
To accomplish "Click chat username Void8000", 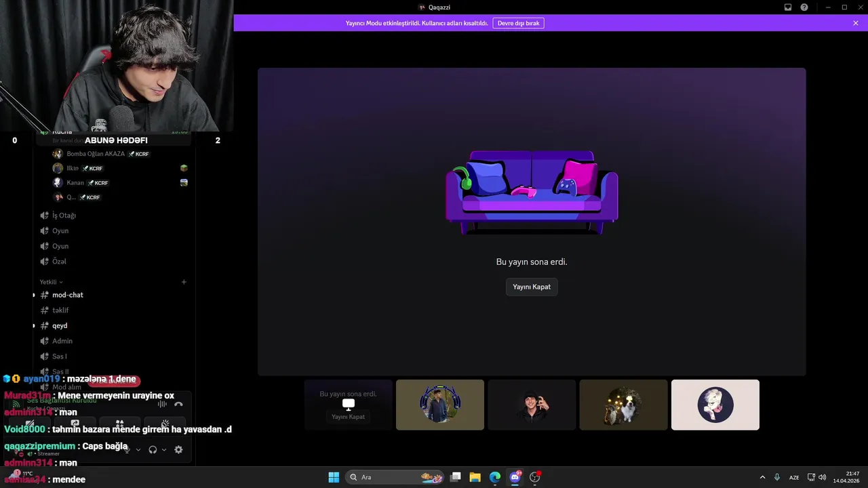I will [x=24, y=429].
